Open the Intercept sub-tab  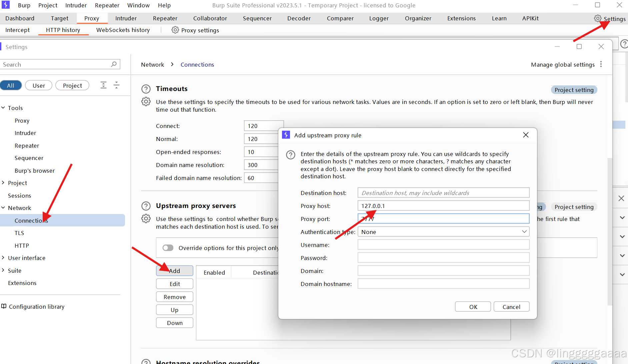click(17, 30)
